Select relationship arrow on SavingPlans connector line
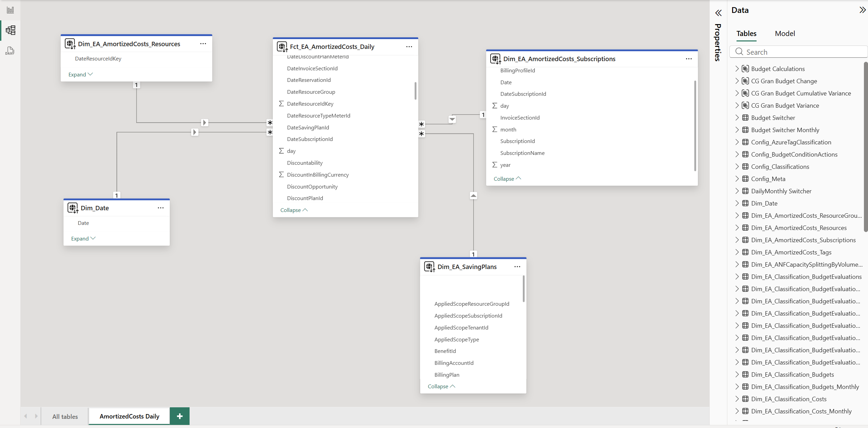 tap(473, 196)
